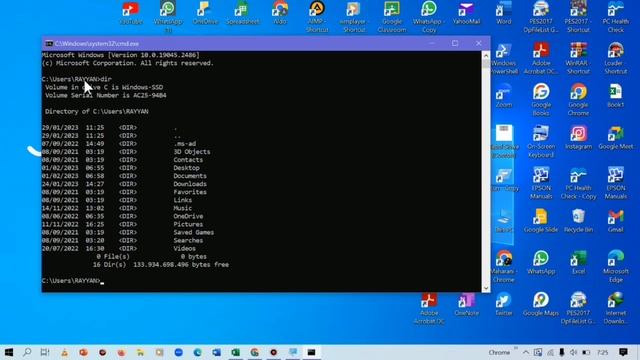
Task: Launch the Microsoft Edge desktop icon
Action: tap(616, 267)
